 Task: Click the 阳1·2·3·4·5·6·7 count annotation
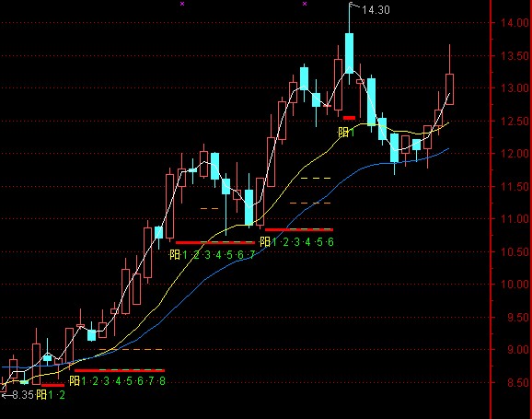(x=213, y=255)
